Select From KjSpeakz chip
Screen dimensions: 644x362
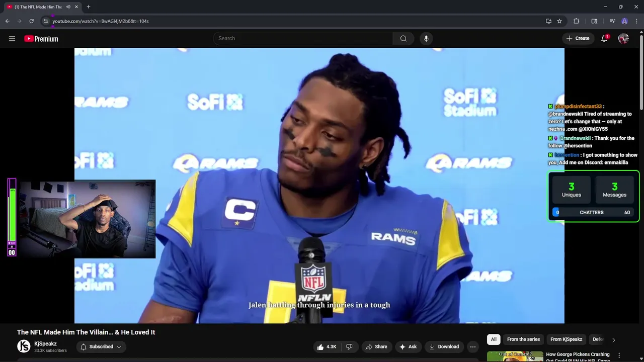566,339
